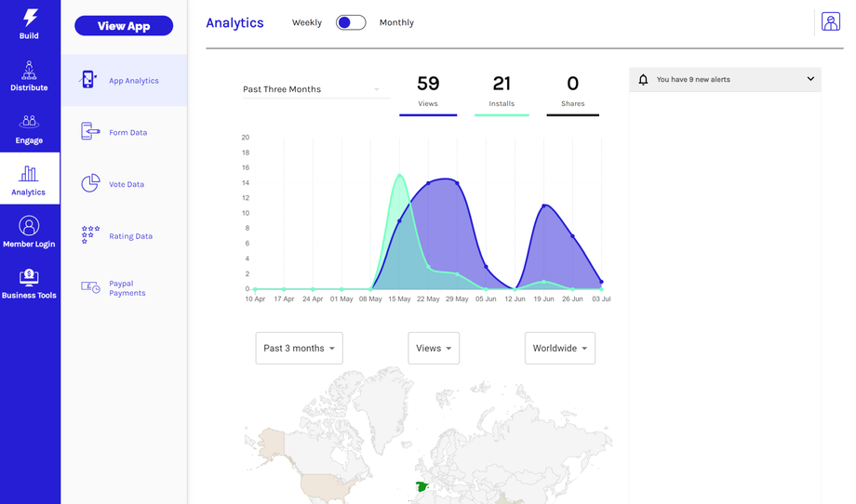Click the alerts bell icon

click(643, 80)
